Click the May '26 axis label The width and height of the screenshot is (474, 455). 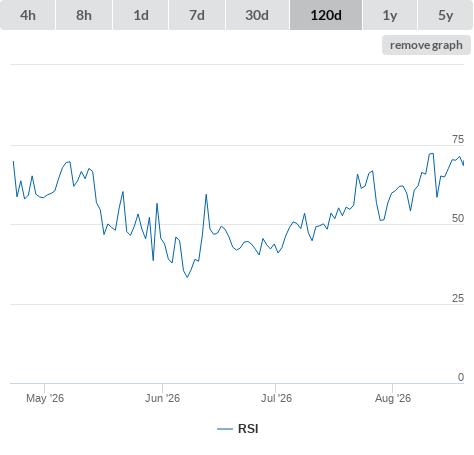pyautogui.click(x=45, y=398)
